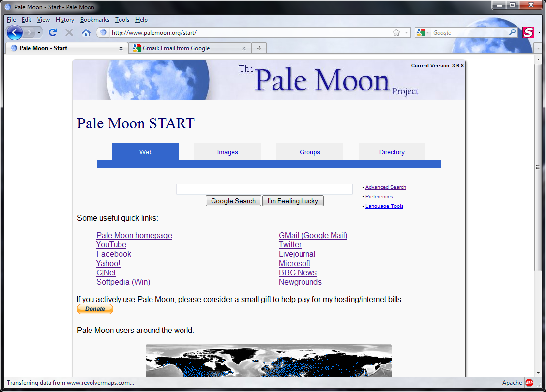Image resolution: width=546 pixels, height=392 pixels.
Task: Click the Stop loading X icon
Action: (x=69, y=33)
